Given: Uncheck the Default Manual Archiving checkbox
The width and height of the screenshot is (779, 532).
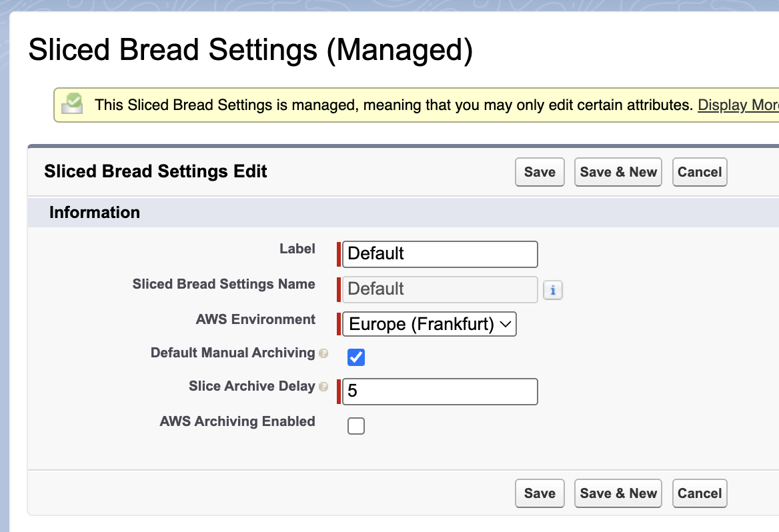Looking at the screenshot, I should (356, 357).
